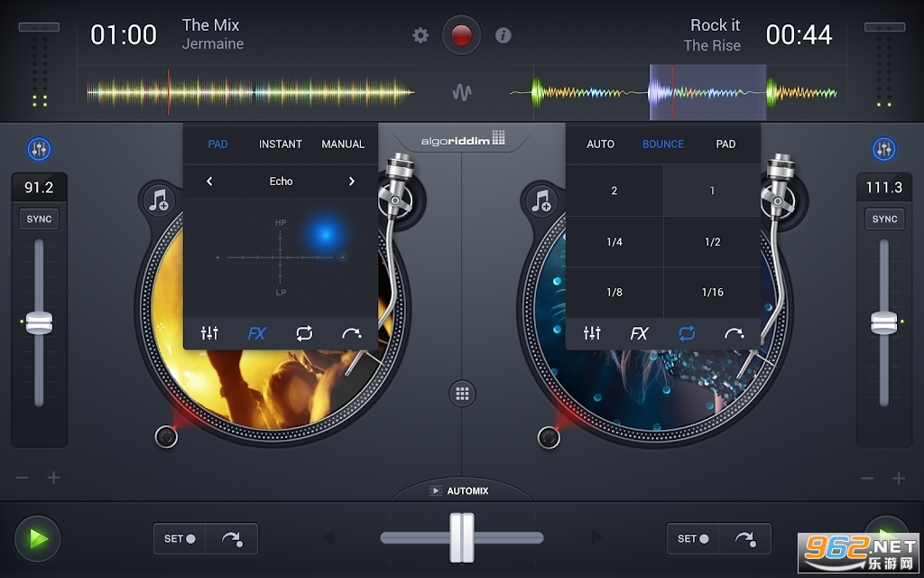Enable AUTOMIX mode
Viewport: 924px width, 578px height.
[x=460, y=490]
